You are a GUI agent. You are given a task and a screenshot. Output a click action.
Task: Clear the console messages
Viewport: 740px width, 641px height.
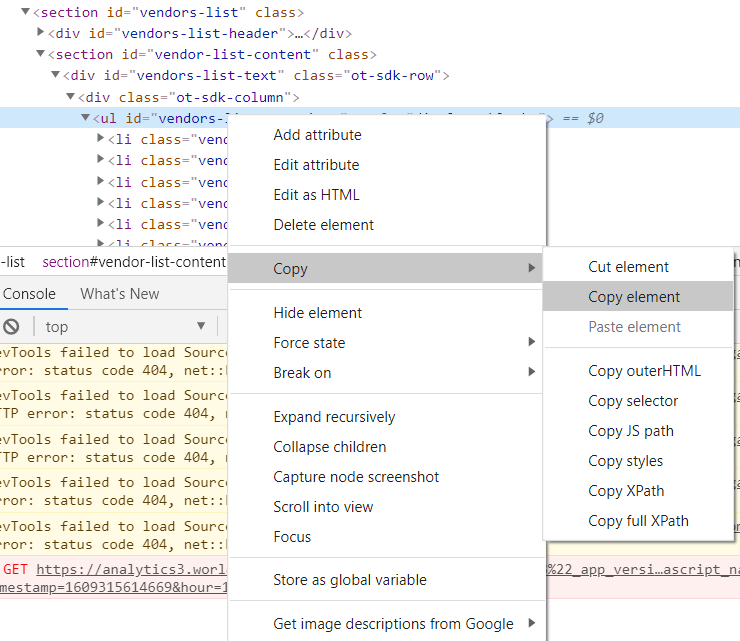(11, 327)
